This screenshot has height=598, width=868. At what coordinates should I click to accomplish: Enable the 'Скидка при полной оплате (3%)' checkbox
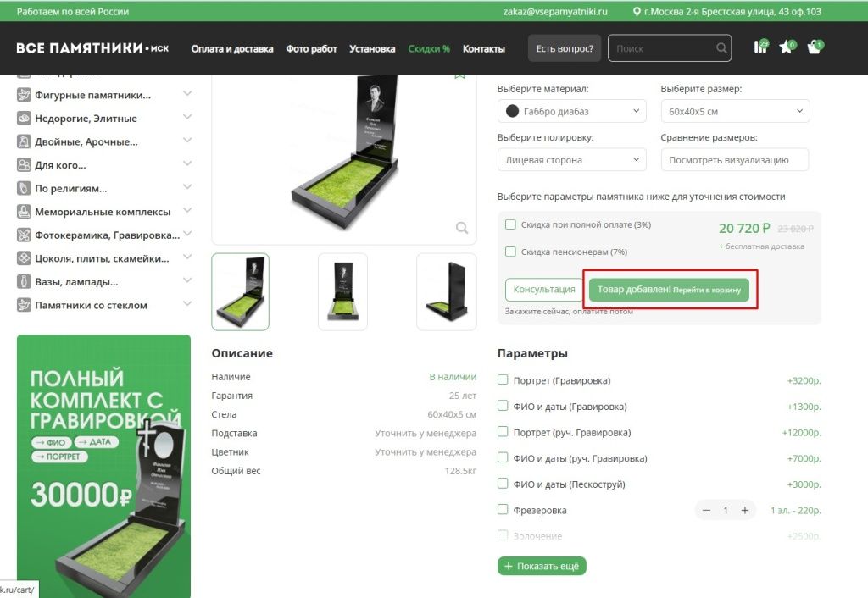pos(509,223)
